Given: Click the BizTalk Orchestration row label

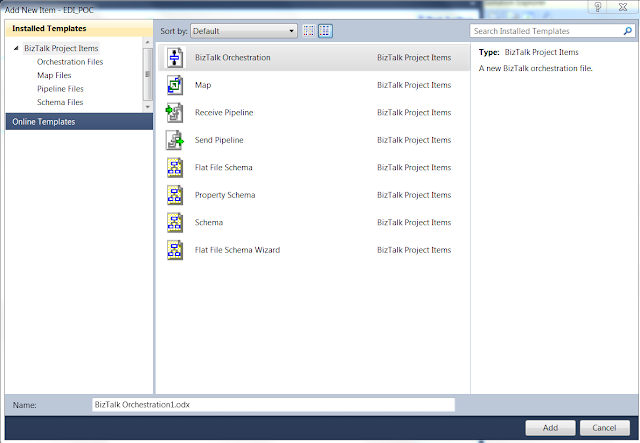Looking at the screenshot, I should [x=233, y=58].
